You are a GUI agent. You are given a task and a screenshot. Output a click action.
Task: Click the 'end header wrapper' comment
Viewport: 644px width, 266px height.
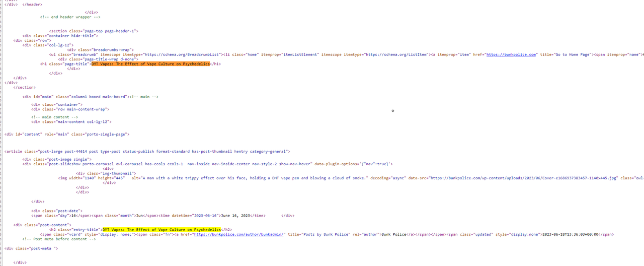(x=70, y=17)
